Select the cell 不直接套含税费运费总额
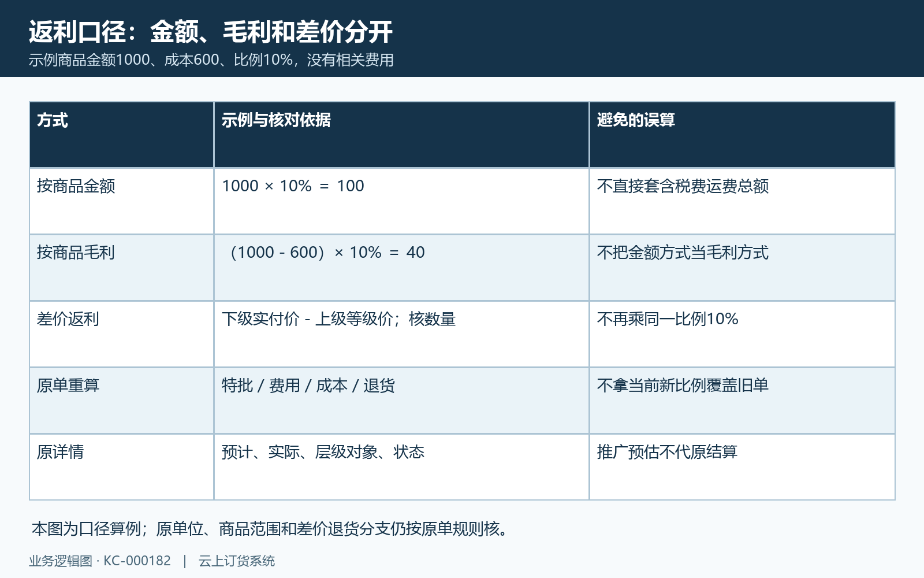Viewport: 924px width, 578px height. pos(742,201)
